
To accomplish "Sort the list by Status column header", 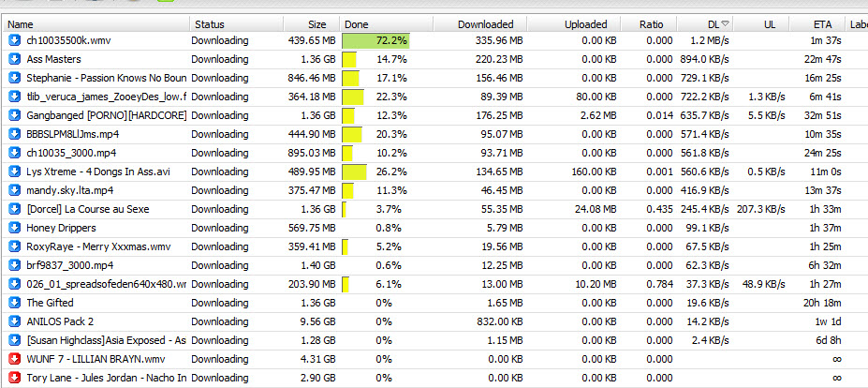I will coord(236,24).
